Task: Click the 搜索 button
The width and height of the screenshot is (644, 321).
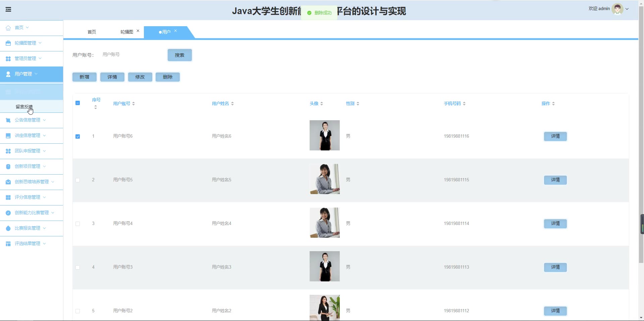Action: pyautogui.click(x=180, y=55)
